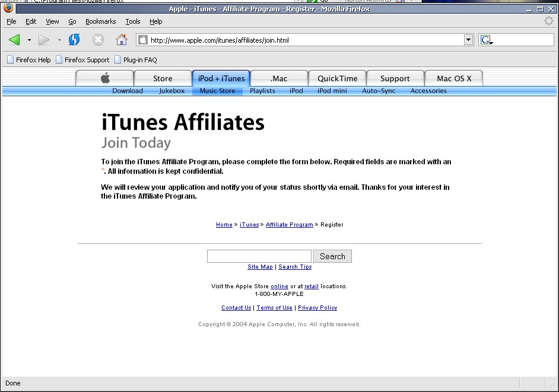Screen dimensions: 559x392
Task: Switch to the .Mac tab
Action: (279, 78)
